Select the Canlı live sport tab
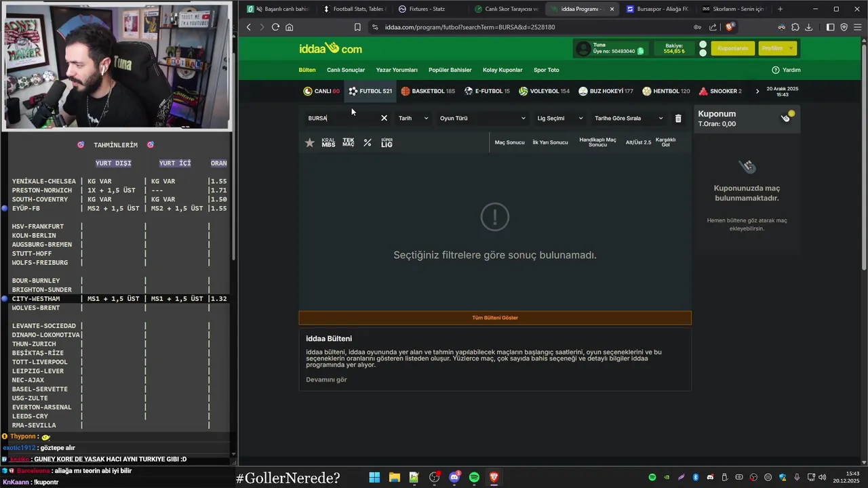The width and height of the screenshot is (868, 488). 321,91
